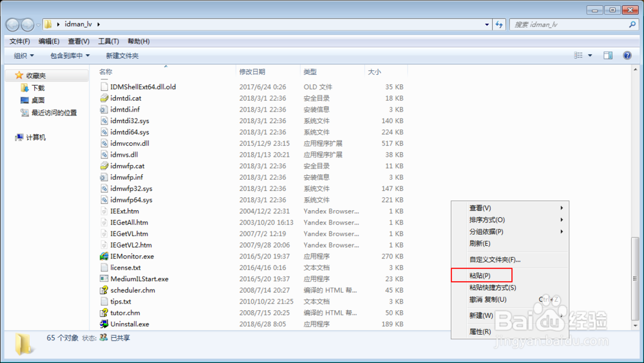Click the Back navigation arrow button
The image size is (644, 363).
[x=13, y=25]
